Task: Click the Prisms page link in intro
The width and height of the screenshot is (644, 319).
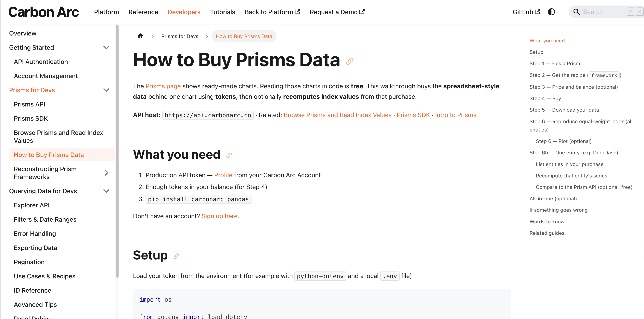Action: pyautogui.click(x=163, y=86)
